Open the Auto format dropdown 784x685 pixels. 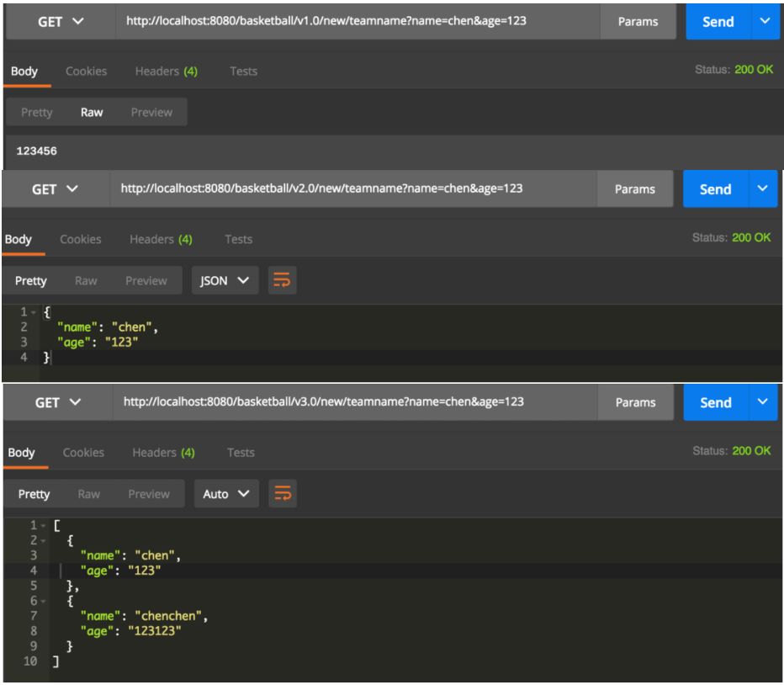[x=225, y=494]
